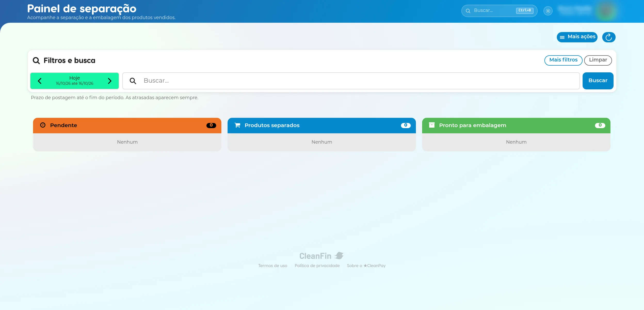The height and width of the screenshot is (310, 644).
Task: Click 'Nenhum' under Pronto para embalagem
Action: pyautogui.click(x=516, y=142)
